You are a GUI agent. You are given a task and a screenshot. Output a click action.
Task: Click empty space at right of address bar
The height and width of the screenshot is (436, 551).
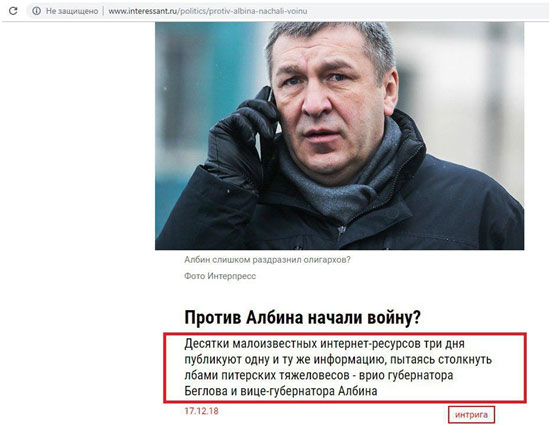pos(422,11)
